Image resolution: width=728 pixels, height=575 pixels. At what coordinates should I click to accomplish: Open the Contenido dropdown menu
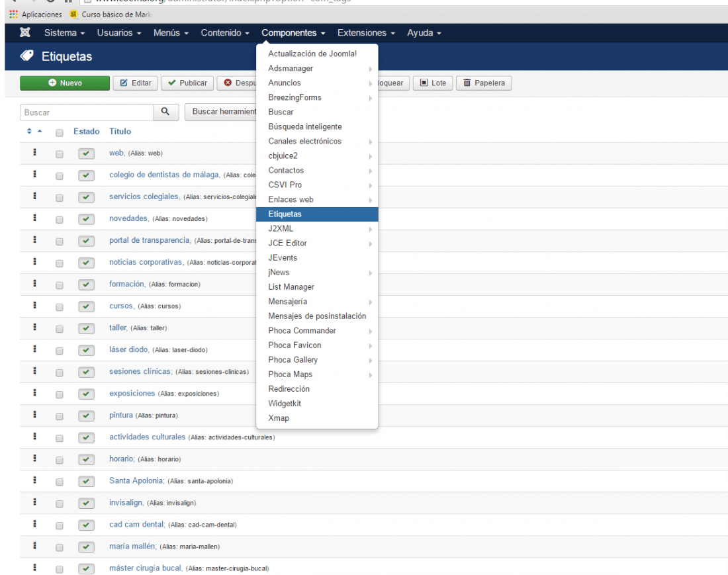pyautogui.click(x=225, y=32)
